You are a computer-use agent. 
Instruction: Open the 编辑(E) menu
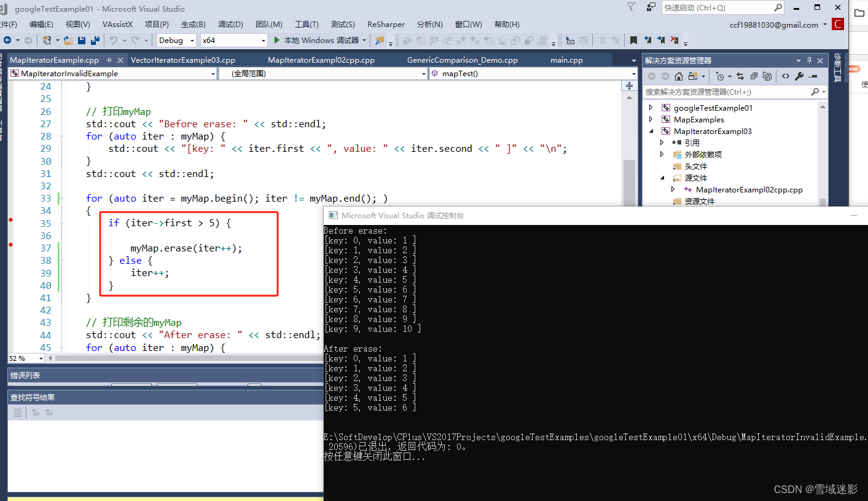pyautogui.click(x=41, y=25)
